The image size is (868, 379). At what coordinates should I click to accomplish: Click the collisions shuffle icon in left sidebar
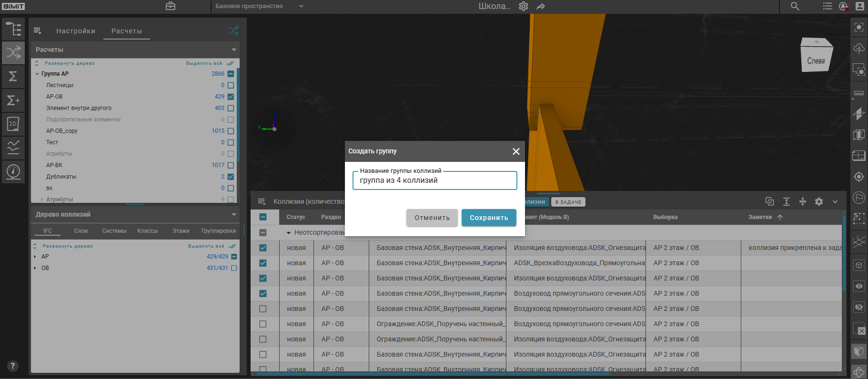(x=13, y=52)
